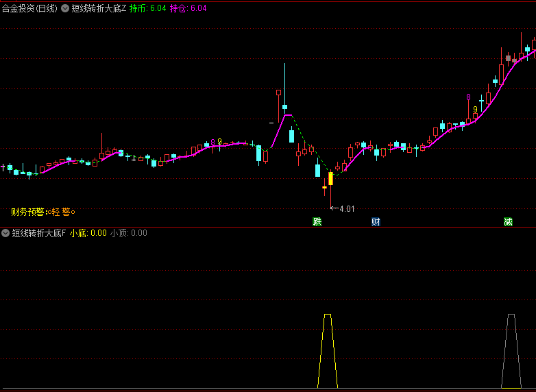536x392 pixels.
Task: Click the magenta 持仓 value label
Action: (x=188, y=8)
